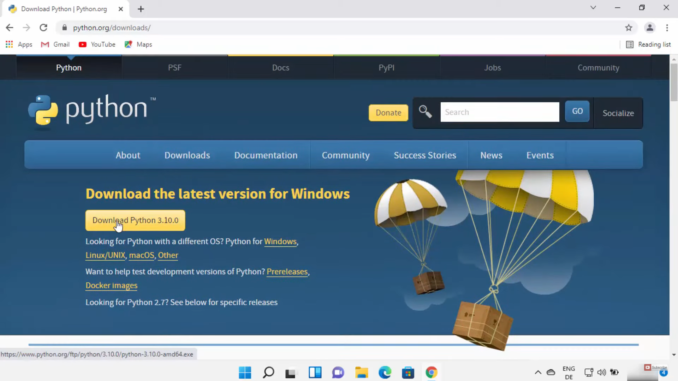Follow the macOS link
This screenshot has height=381, width=678.
coord(141,255)
